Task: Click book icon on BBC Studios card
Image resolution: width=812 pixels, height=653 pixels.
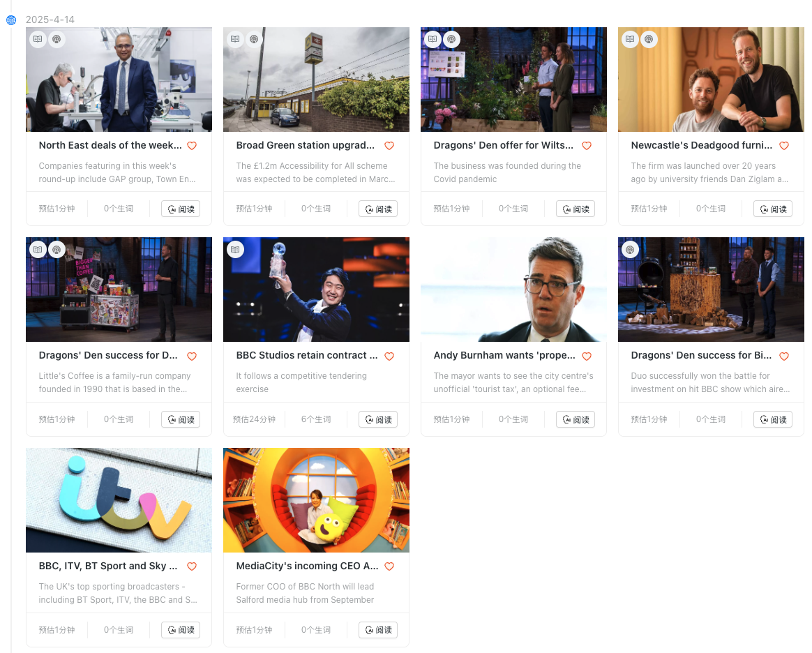Action: pos(235,250)
